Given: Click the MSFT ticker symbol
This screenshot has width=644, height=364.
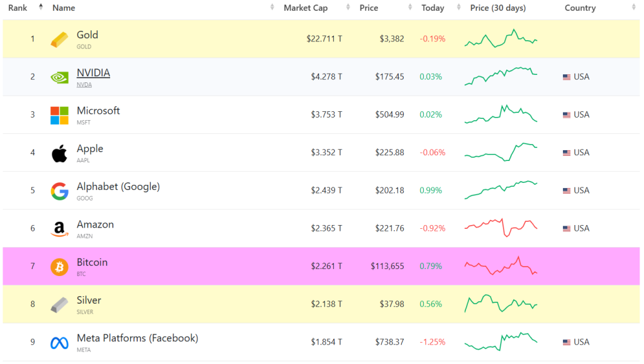Looking at the screenshot, I should (84, 123).
